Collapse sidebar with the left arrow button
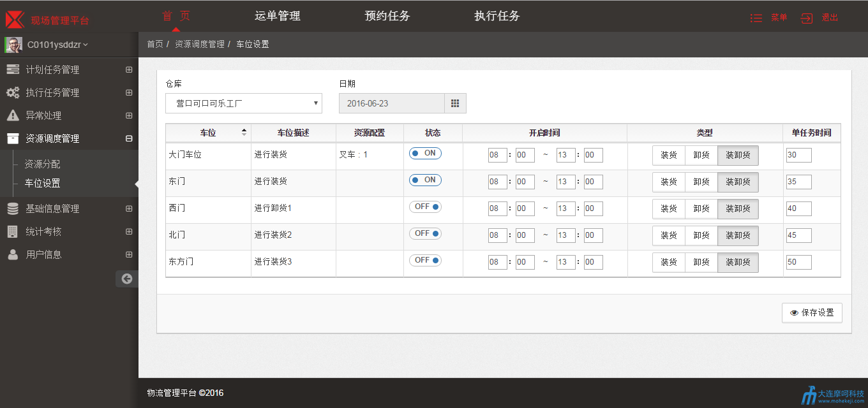Image resolution: width=868 pixels, height=408 pixels. (127, 279)
